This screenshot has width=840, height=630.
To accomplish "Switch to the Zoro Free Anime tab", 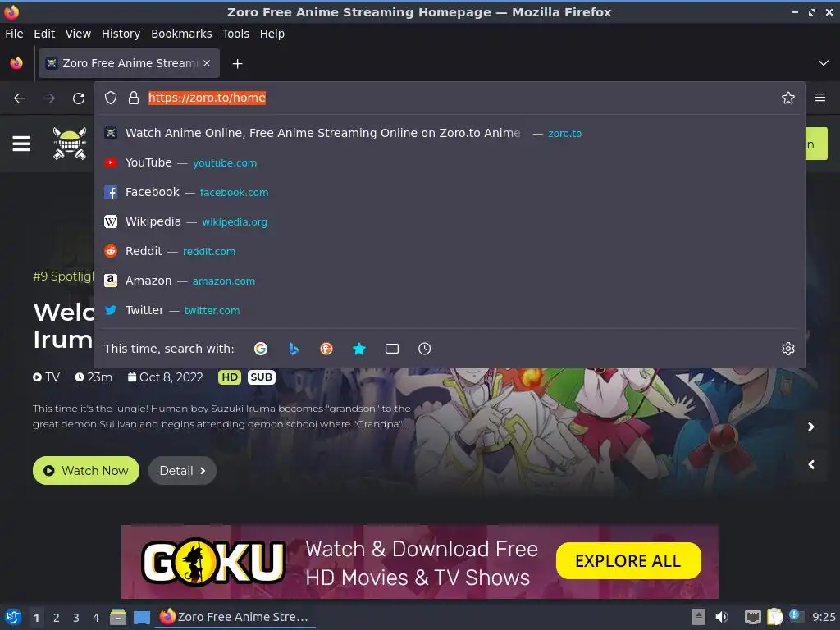I will click(129, 63).
